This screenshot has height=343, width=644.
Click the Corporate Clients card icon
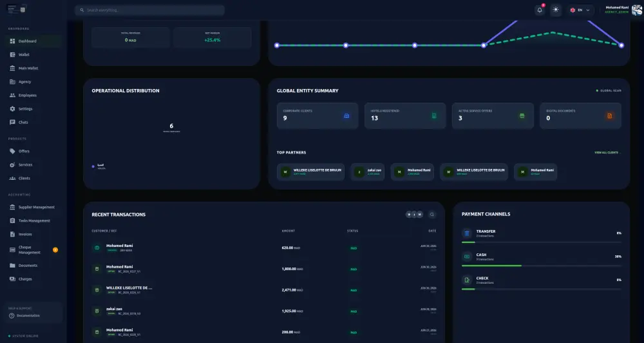(x=346, y=116)
